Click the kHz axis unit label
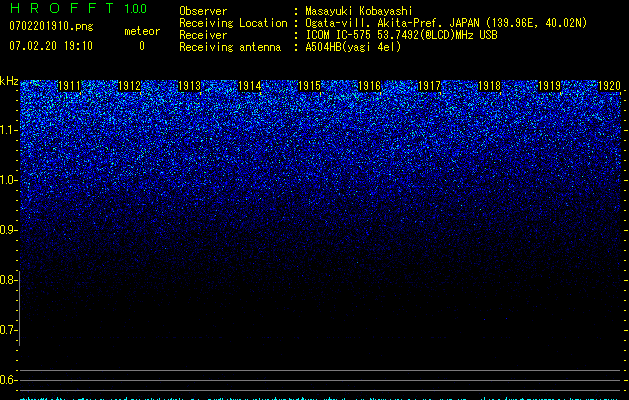 pos(9,81)
